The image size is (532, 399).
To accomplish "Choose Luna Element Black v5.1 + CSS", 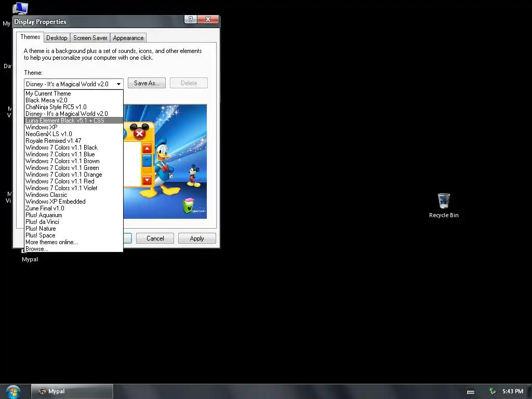I will [74, 121].
